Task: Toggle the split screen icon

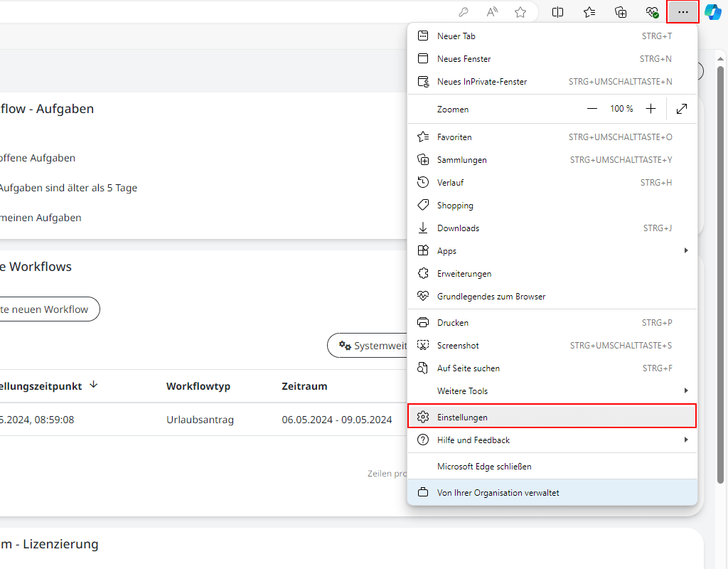Action: pyautogui.click(x=558, y=12)
